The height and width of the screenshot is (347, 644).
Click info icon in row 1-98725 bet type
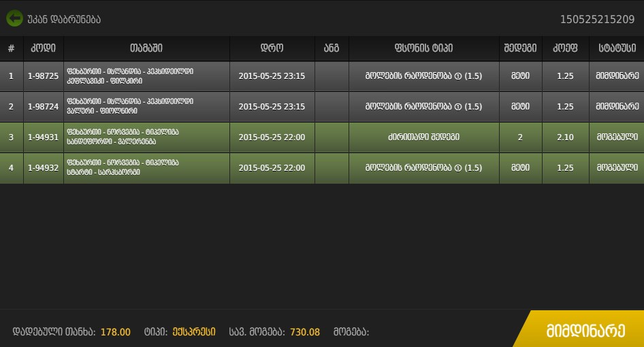coord(458,76)
